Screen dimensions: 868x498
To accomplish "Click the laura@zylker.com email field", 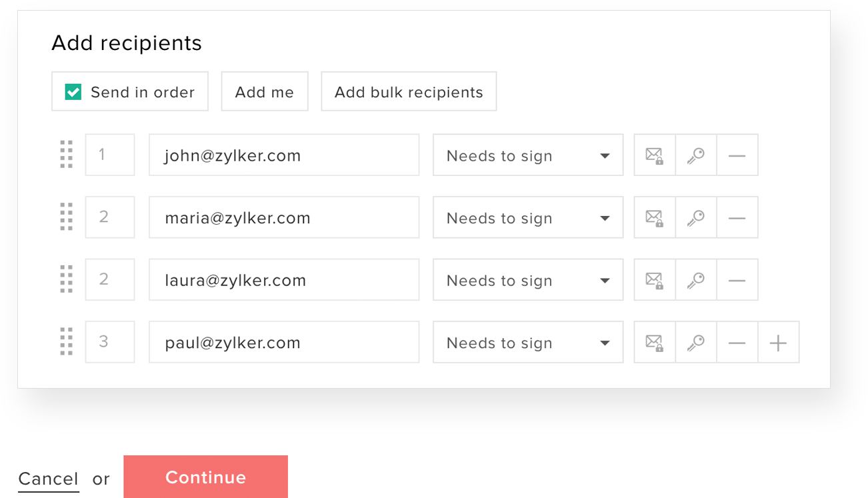I will 284,280.
